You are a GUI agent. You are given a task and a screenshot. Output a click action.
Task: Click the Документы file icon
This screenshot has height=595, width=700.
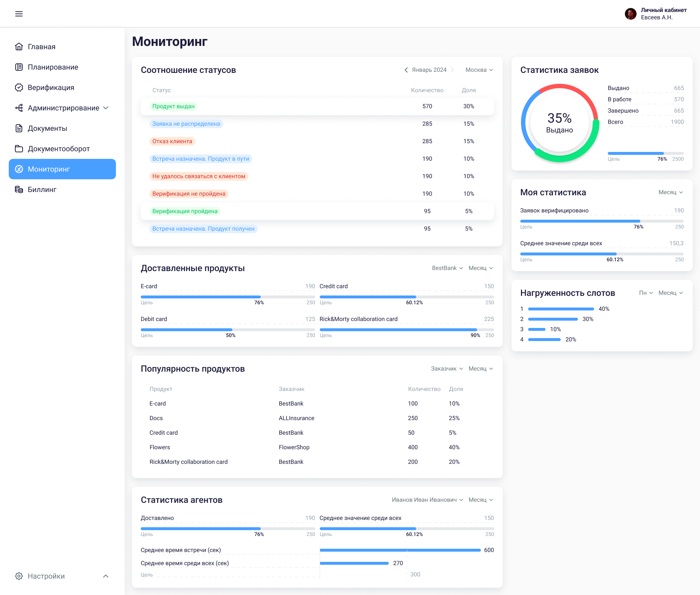(x=19, y=128)
